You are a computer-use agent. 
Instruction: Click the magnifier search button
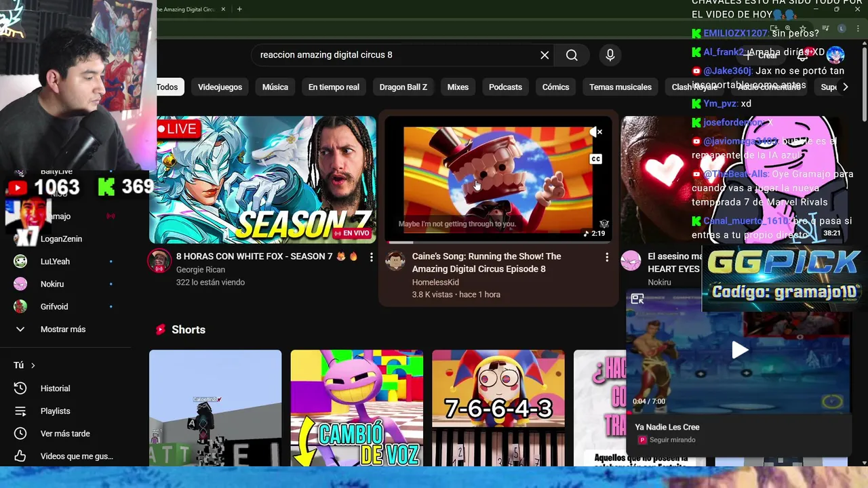coord(572,55)
